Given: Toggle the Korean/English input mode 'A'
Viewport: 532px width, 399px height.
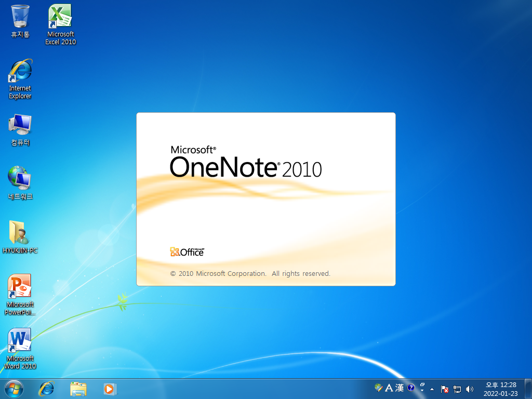Looking at the screenshot, I should (389, 388).
